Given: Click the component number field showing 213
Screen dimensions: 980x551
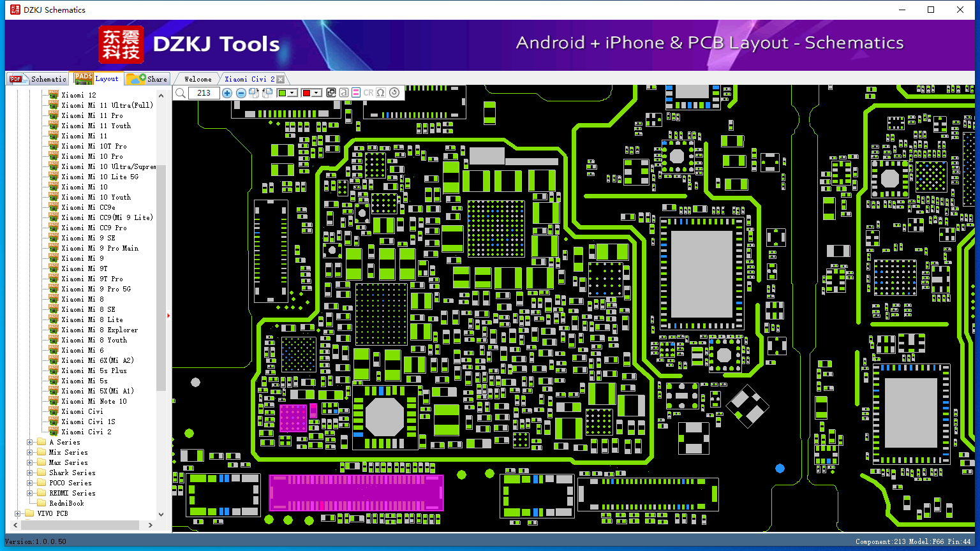Looking at the screenshot, I should (x=204, y=93).
